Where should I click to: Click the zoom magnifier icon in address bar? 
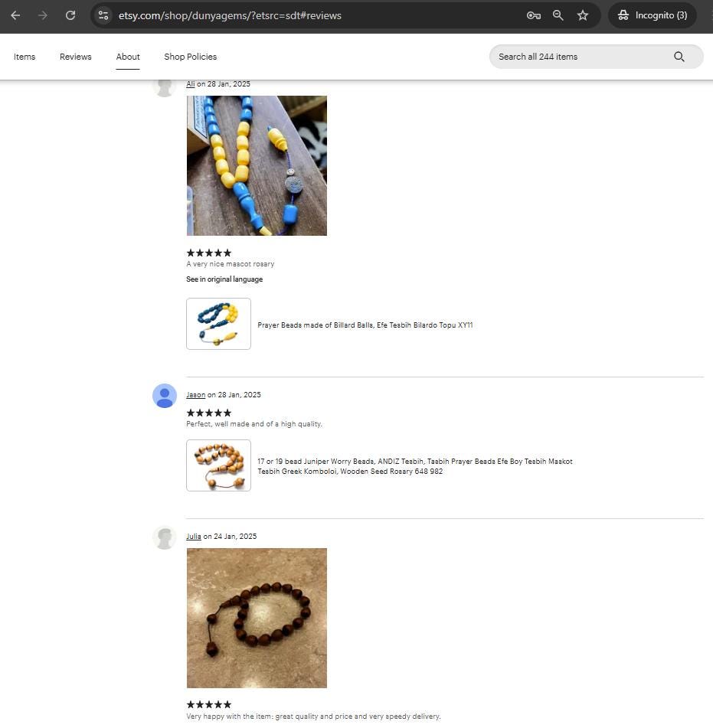coord(558,15)
